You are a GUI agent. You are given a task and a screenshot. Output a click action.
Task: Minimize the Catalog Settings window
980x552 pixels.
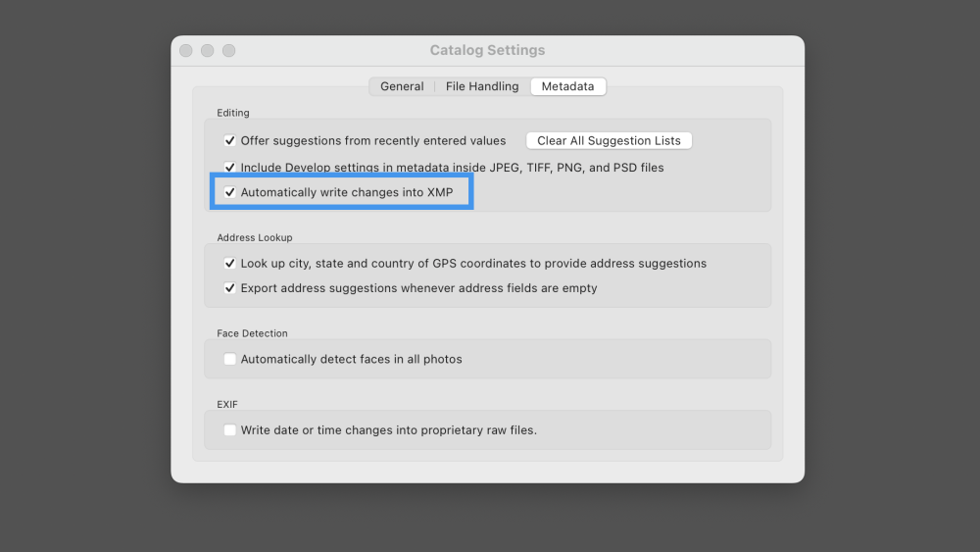pos(208,50)
